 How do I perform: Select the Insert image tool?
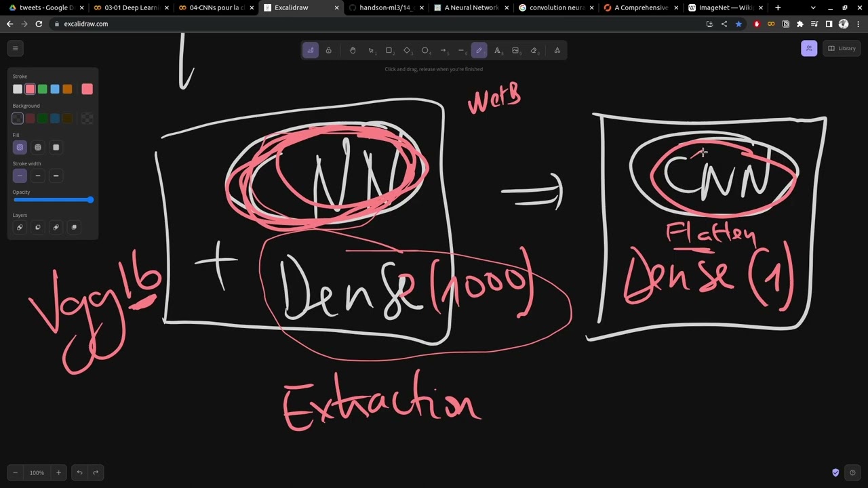pyautogui.click(x=515, y=50)
